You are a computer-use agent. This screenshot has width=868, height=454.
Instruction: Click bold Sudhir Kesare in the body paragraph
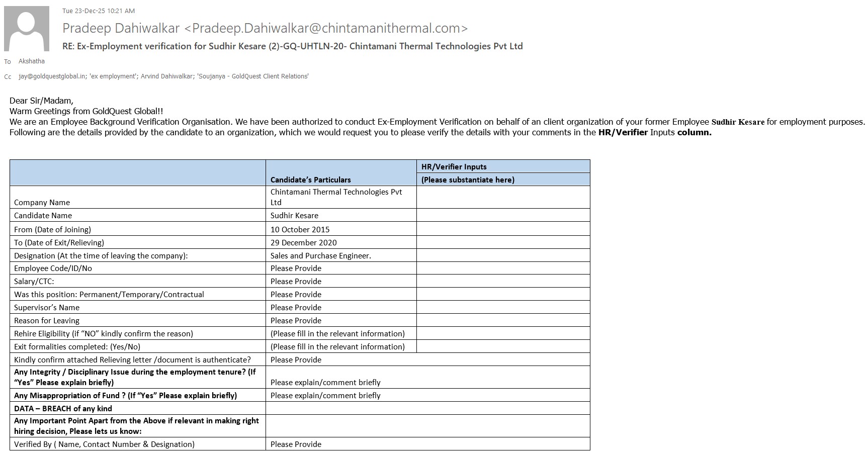[x=738, y=122]
